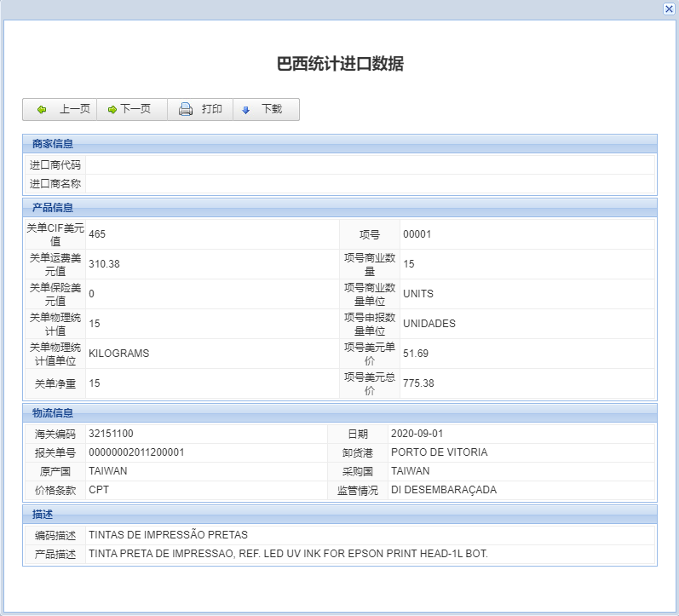The height and width of the screenshot is (616, 679).
Task: Click the 产品描述 text about LED UV ink
Action: [x=288, y=554]
